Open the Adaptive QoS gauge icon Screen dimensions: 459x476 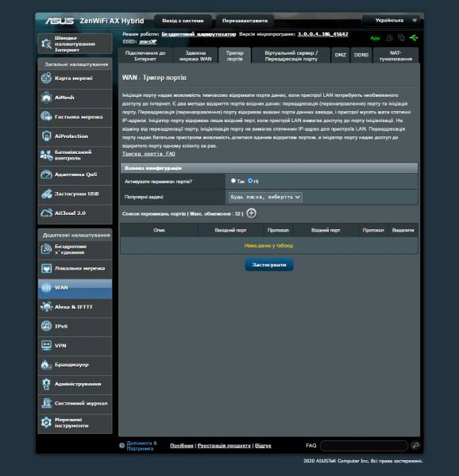[x=46, y=175]
